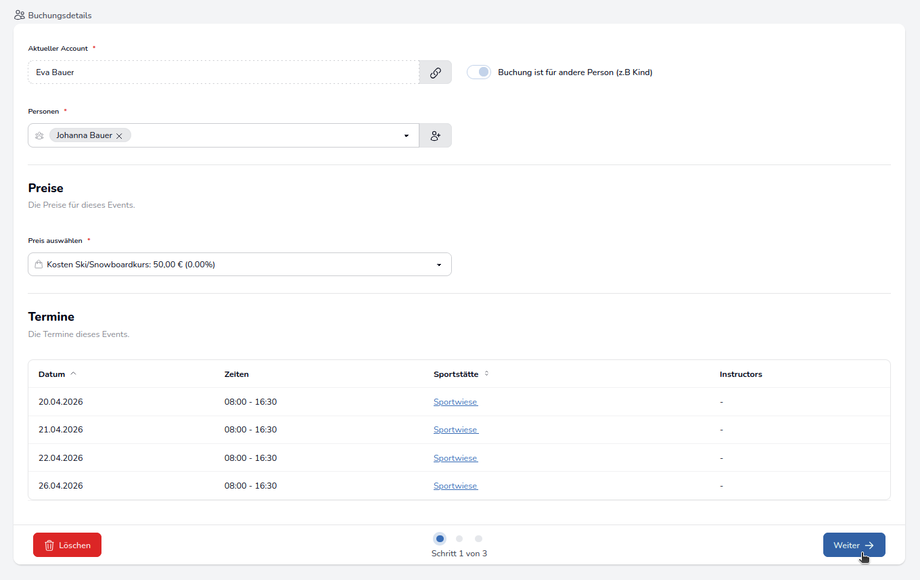Click the add person icon button
Image resolution: width=920 pixels, height=580 pixels.
click(435, 136)
